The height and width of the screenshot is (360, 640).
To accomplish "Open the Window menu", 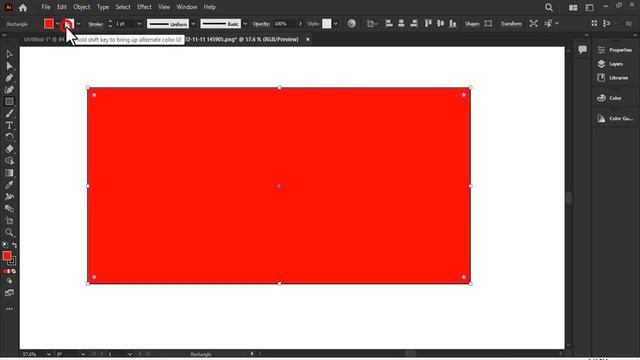I will point(187,7).
